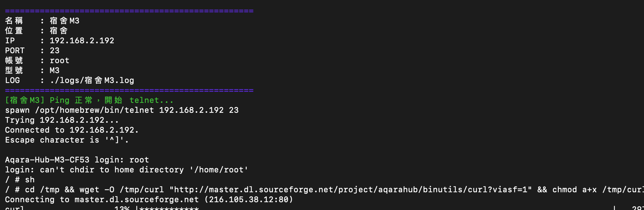Screen dimensions: 644x210
Task: Click the IP value 192.168.2.192 in header
Action: click(x=82, y=41)
